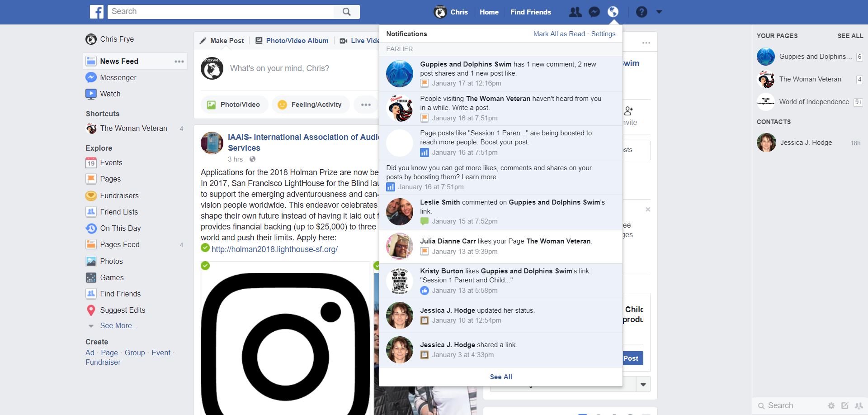868x415 pixels.
Task: Click the search magnifier button
Action: (x=347, y=12)
